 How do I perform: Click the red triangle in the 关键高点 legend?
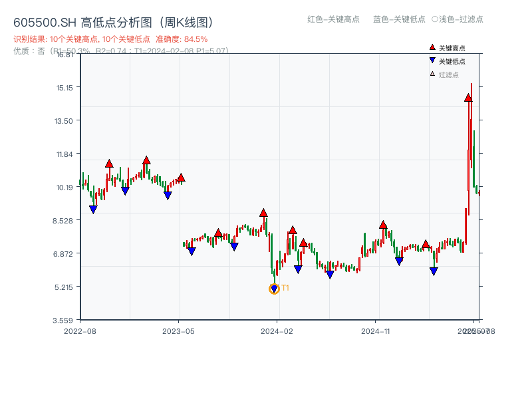(x=432, y=47)
